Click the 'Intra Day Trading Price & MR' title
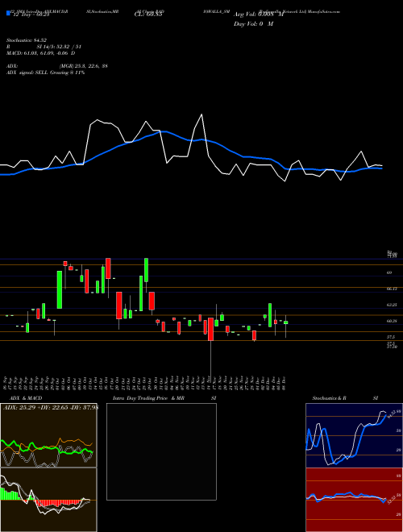 [x=148, y=398]
